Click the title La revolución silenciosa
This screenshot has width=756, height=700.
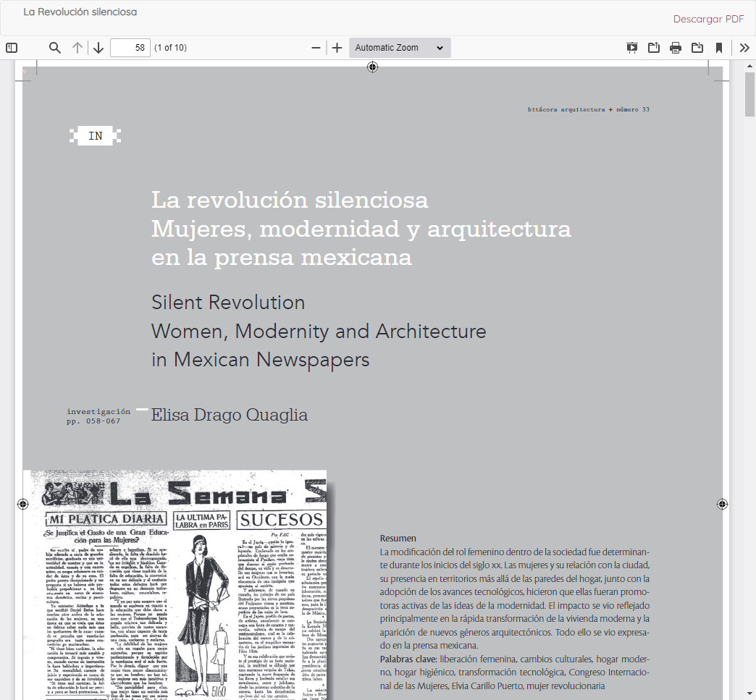click(x=290, y=200)
